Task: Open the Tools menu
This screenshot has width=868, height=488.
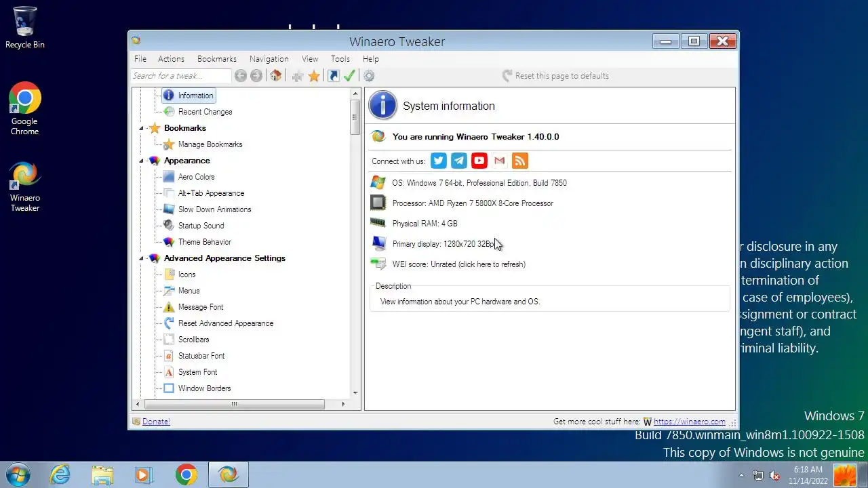Action: 340,59
